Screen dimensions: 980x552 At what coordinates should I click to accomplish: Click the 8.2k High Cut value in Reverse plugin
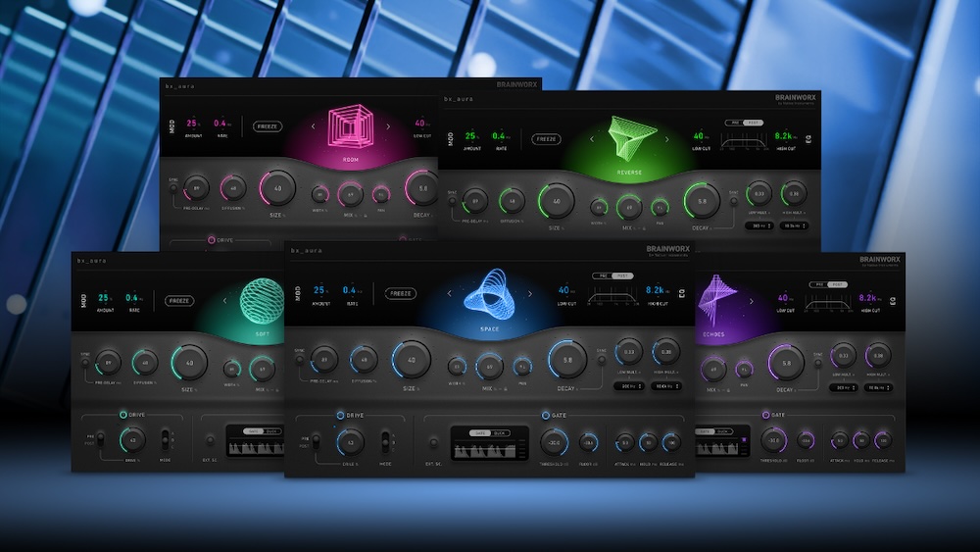tap(783, 137)
